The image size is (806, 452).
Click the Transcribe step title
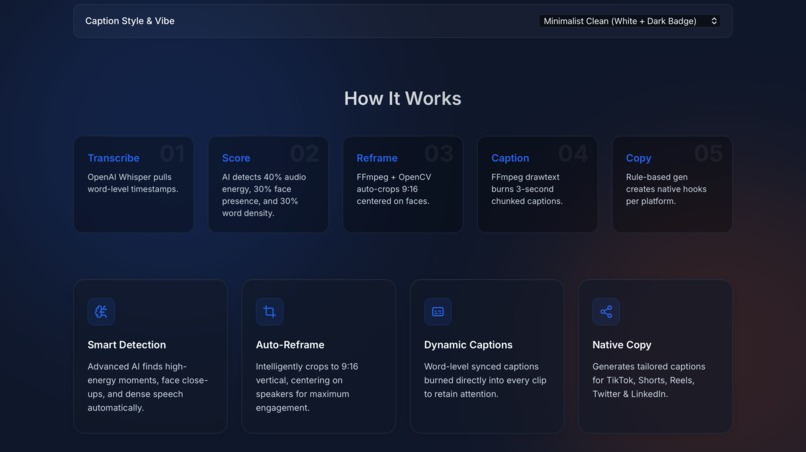click(113, 158)
